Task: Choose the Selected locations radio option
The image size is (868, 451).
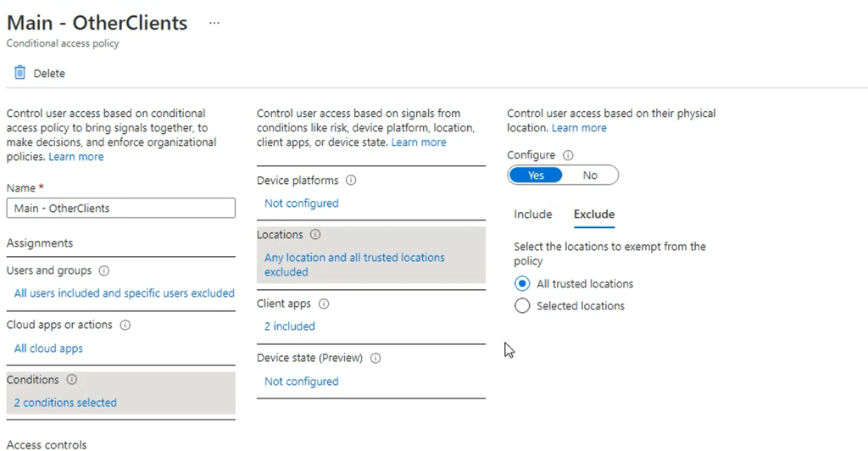Action: coord(522,306)
